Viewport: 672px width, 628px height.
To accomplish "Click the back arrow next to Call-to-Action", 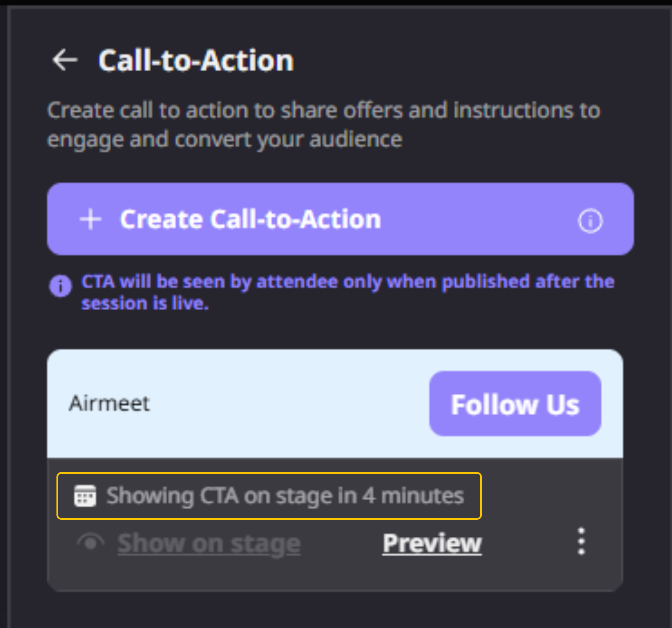I will pos(65,60).
